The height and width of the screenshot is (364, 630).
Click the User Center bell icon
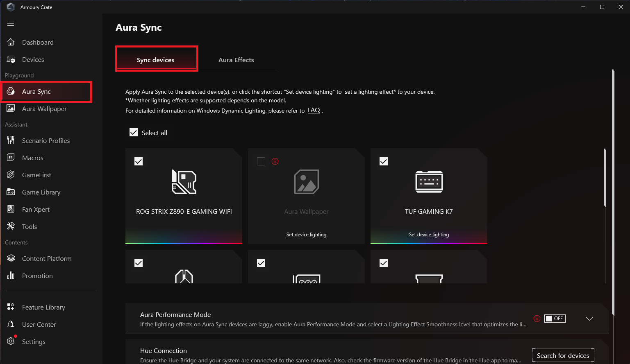coord(11,324)
